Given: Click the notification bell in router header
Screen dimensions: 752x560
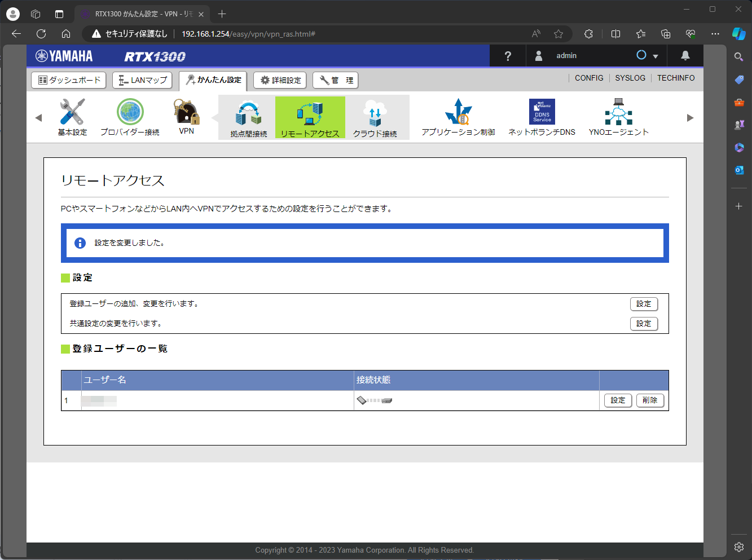Looking at the screenshot, I should [x=685, y=55].
